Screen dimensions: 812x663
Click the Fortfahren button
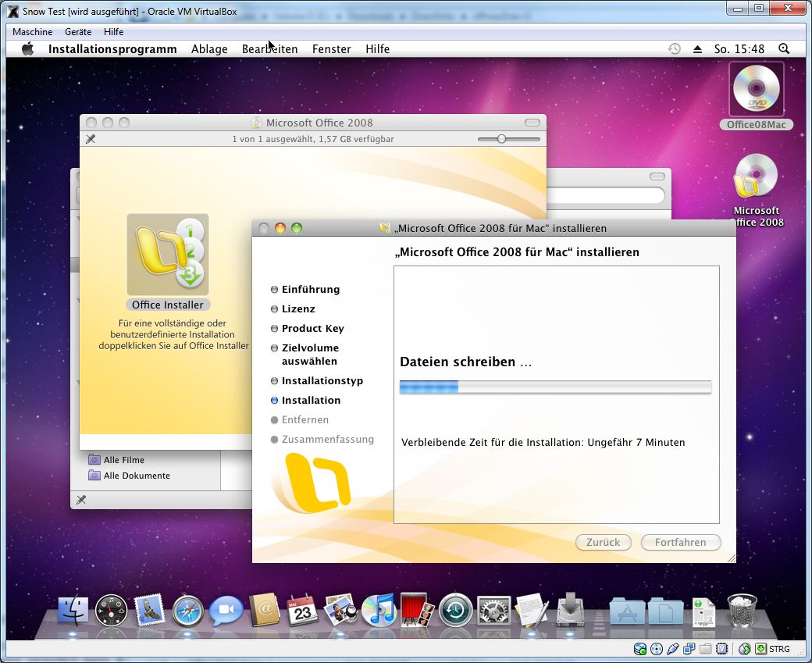click(681, 542)
